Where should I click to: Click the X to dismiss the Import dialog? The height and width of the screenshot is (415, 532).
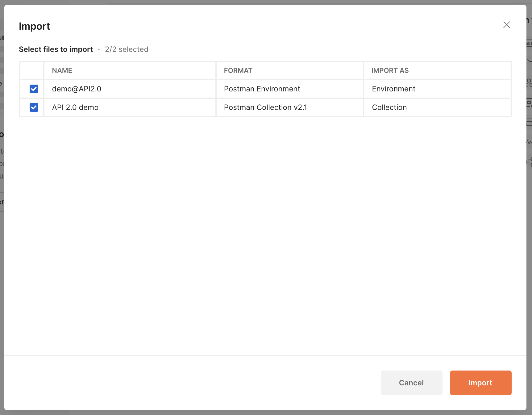point(507,25)
